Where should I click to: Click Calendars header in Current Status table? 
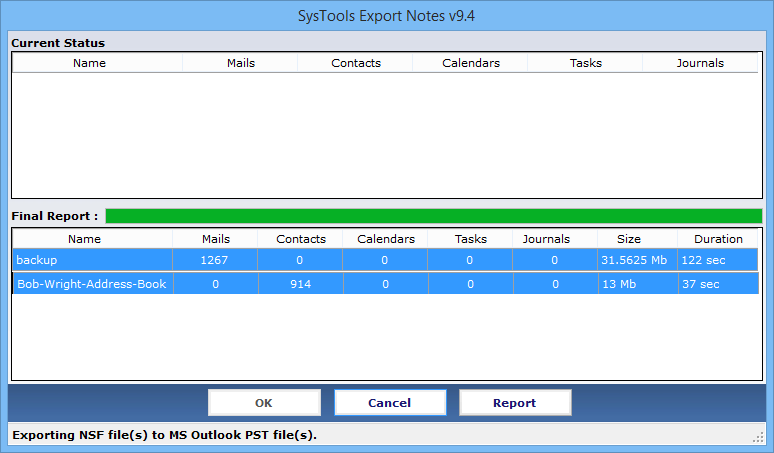pos(471,63)
